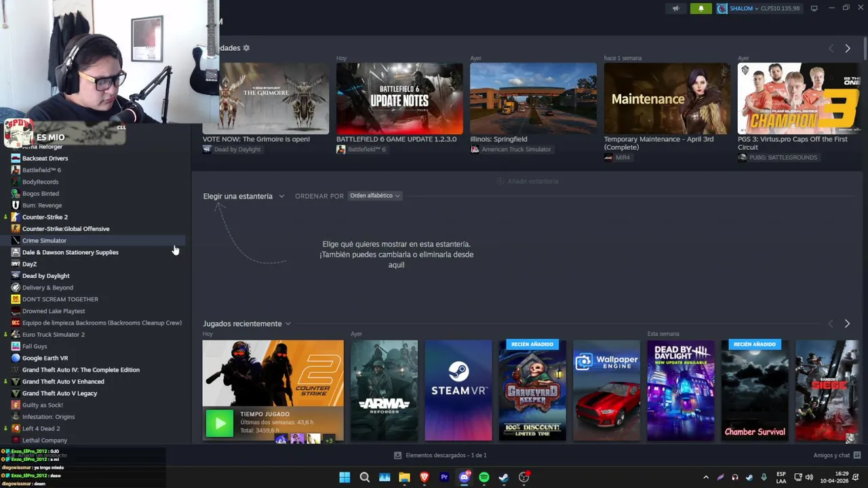Open Spotify from taskbar
This screenshot has width=868, height=488.
(484, 477)
